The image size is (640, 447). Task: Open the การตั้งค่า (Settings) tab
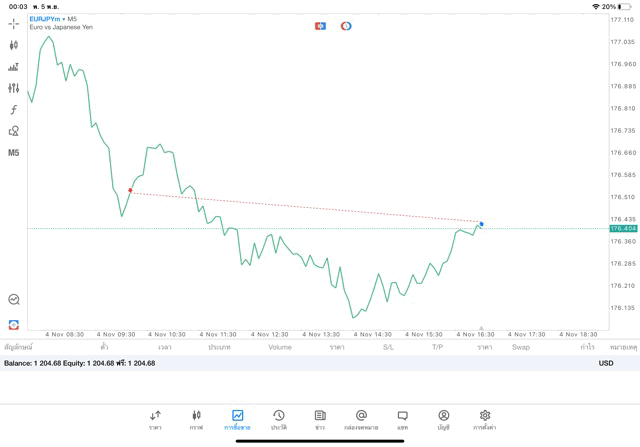coord(485,418)
